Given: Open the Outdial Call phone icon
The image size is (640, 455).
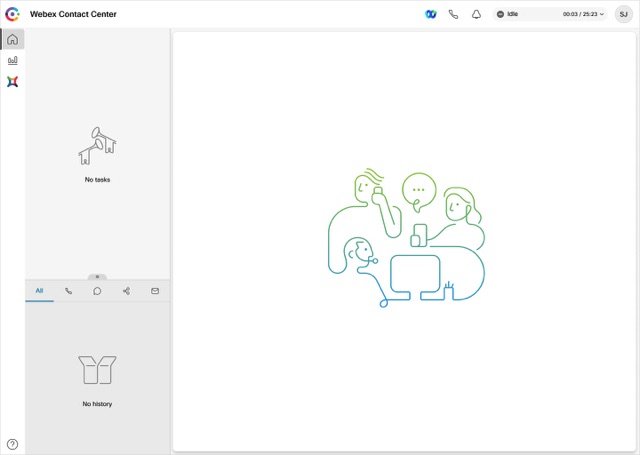Looking at the screenshot, I should coord(453,14).
